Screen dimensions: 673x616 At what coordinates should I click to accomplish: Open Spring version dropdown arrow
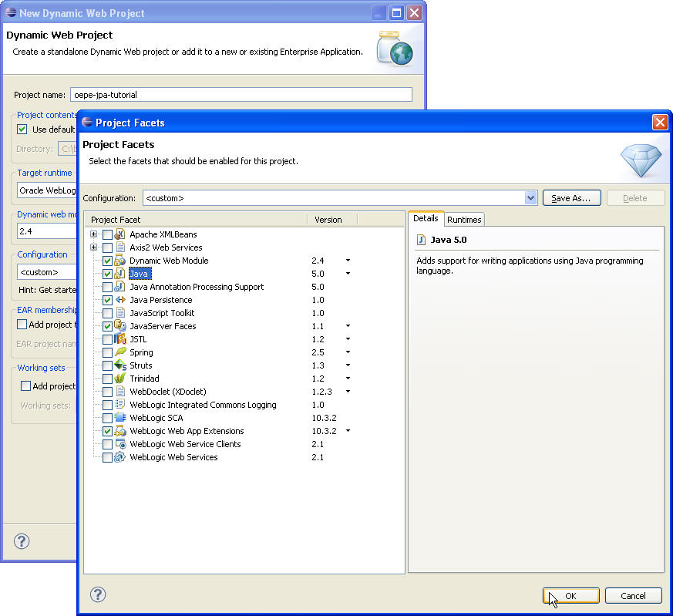coord(348,352)
